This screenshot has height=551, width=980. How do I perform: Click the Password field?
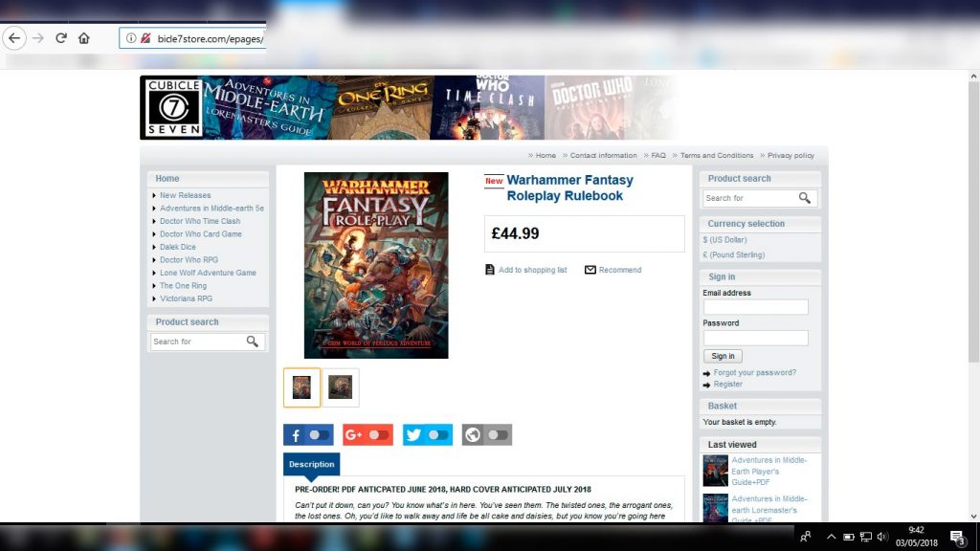click(x=756, y=338)
